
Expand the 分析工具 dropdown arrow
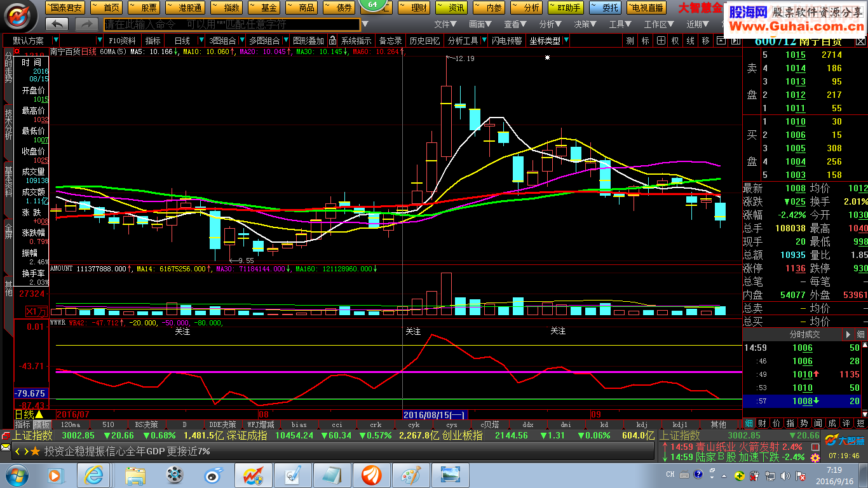pos(483,40)
